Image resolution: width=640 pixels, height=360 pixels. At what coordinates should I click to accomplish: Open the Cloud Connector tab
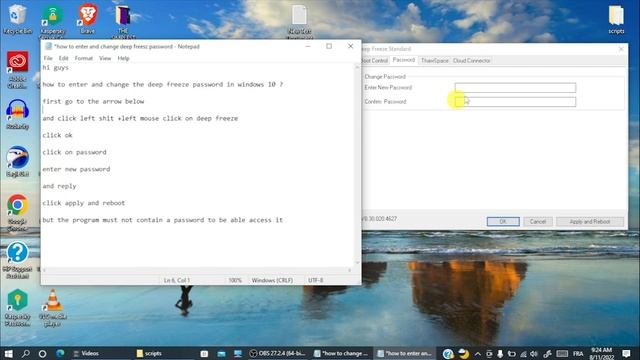coord(471,60)
